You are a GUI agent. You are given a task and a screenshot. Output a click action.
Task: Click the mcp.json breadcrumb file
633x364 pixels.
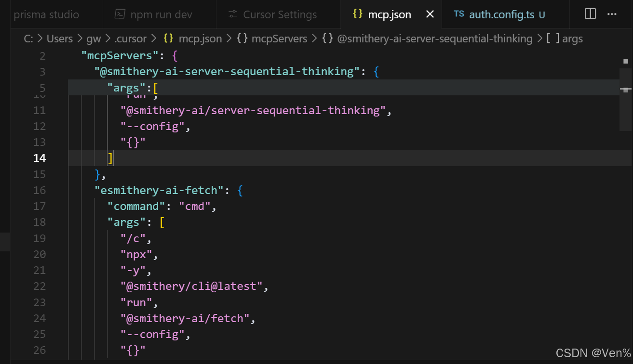[200, 39]
